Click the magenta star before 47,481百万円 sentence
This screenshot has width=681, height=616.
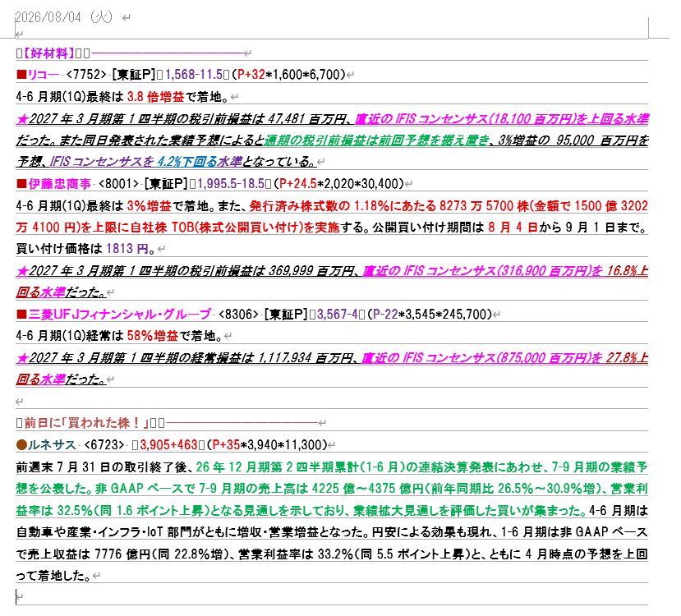click(x=22, y=119)
